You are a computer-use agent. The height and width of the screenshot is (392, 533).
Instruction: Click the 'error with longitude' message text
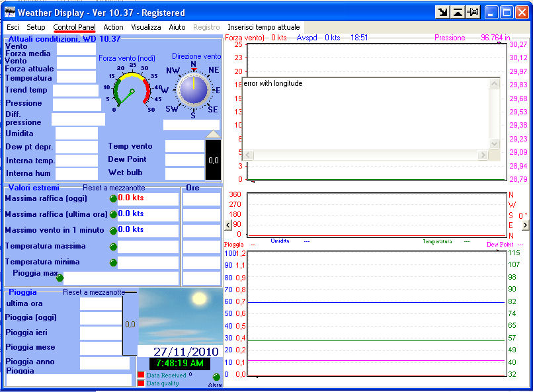273,83
